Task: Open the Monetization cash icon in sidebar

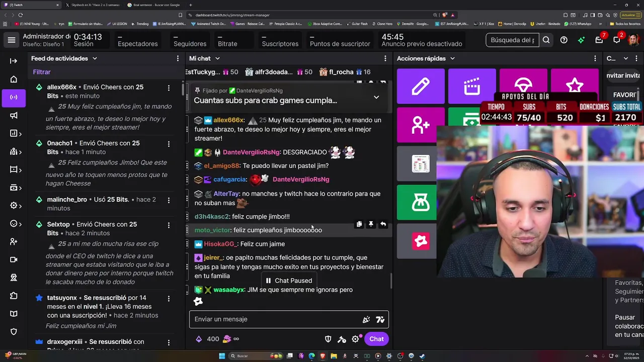Action: point(14,188)
